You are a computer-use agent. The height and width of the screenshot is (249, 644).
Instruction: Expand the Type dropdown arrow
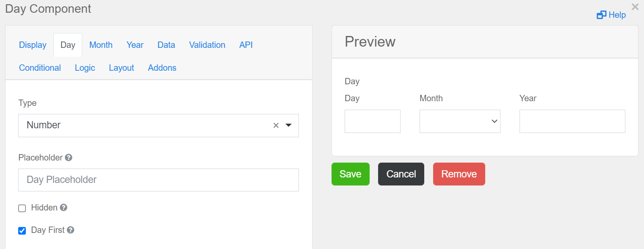tap(289, 125)
